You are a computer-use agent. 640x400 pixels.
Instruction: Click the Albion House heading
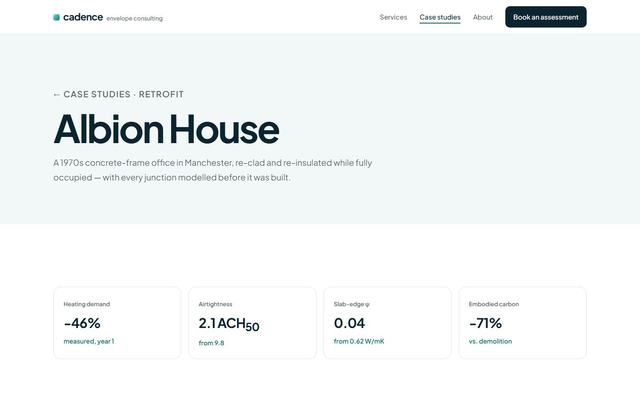coord(166,129)
